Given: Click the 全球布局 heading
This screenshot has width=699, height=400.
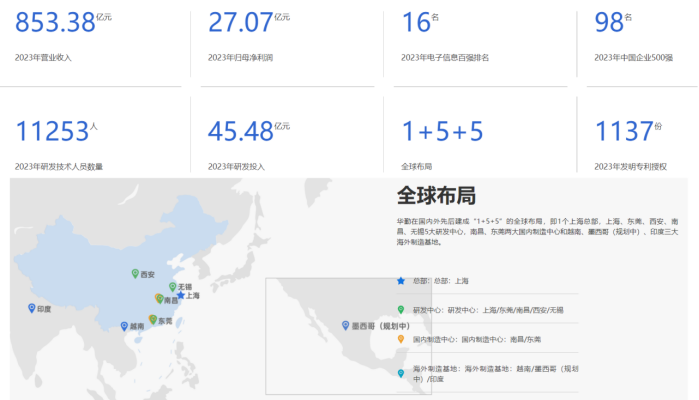Looking at the screenshot, I should coord(436,194).
